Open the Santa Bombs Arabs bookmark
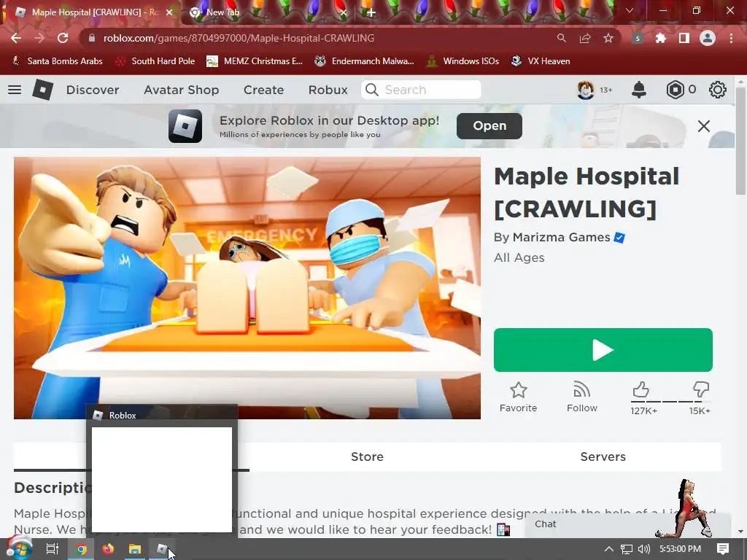 point(57,61)
